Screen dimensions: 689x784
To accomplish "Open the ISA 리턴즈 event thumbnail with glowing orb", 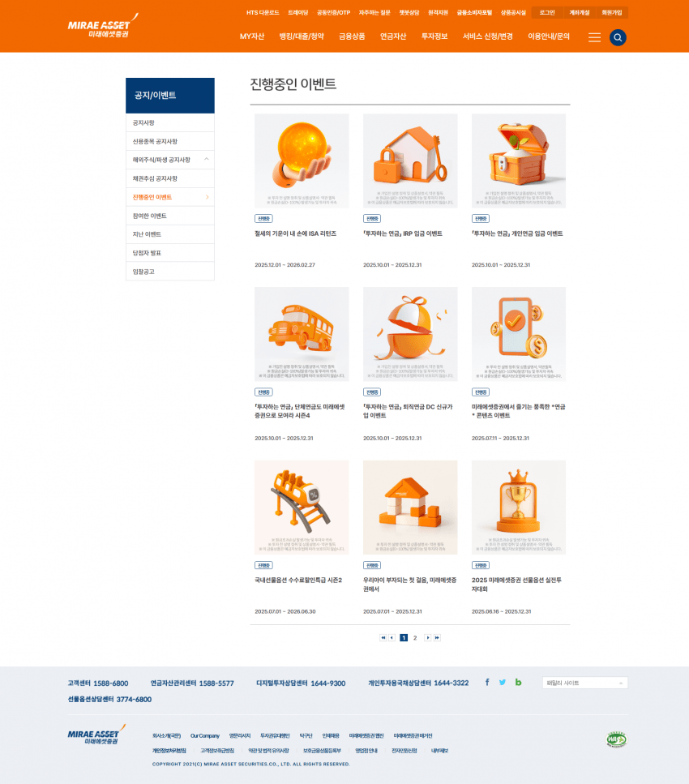I will [302, 161].
